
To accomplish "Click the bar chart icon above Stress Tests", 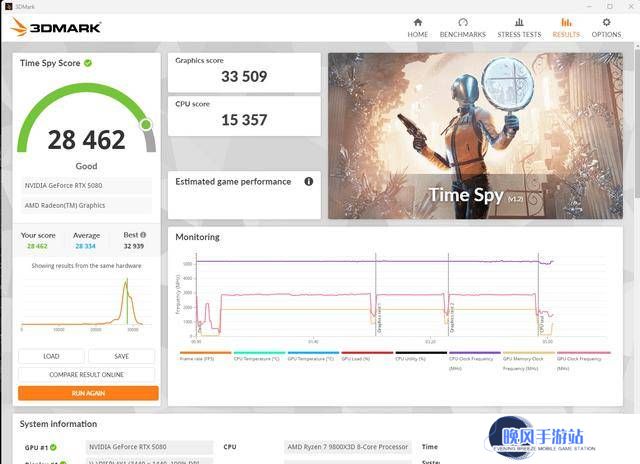I will coord(519,22).
